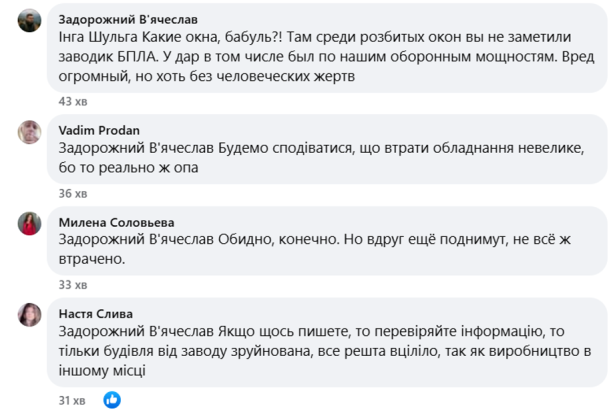
Task: Click the 36 хв timestamp
Action: coord(73,193)
